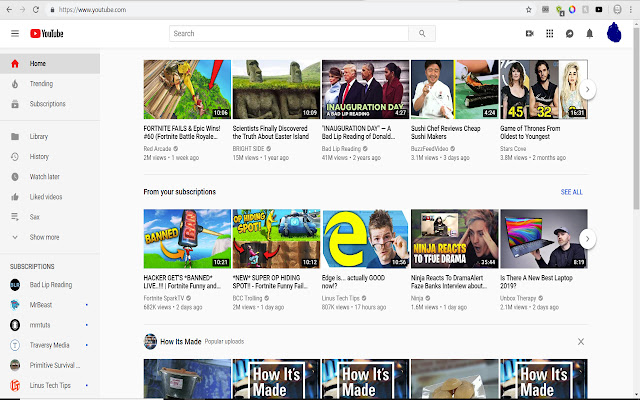The width and height of the screenshot is (640, 400).
Task: Click the browser back arrow
Action: point(9,9)
